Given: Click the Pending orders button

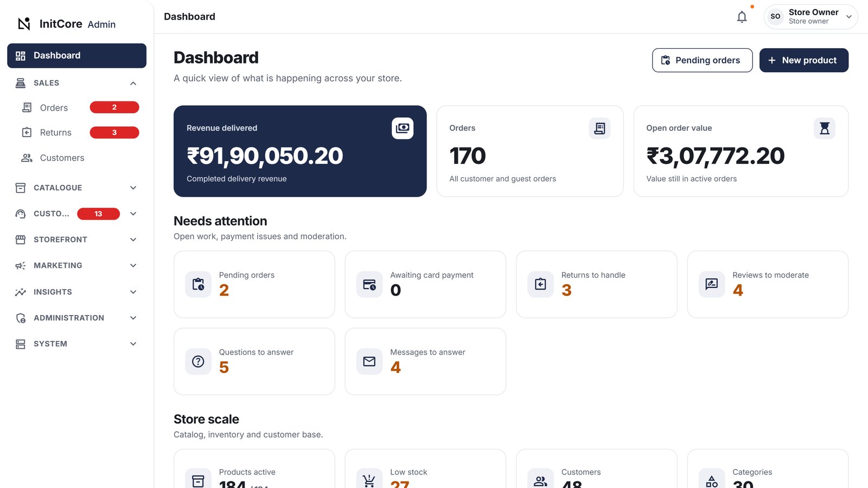Looking at the screenshot, I should (x=702, y=60).
